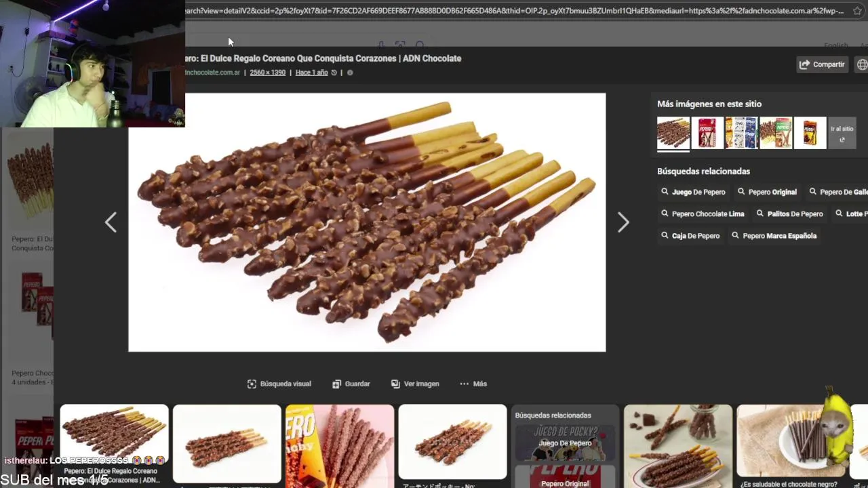
Task: Go to the previous image with left arrow
Action: point(111,222)
